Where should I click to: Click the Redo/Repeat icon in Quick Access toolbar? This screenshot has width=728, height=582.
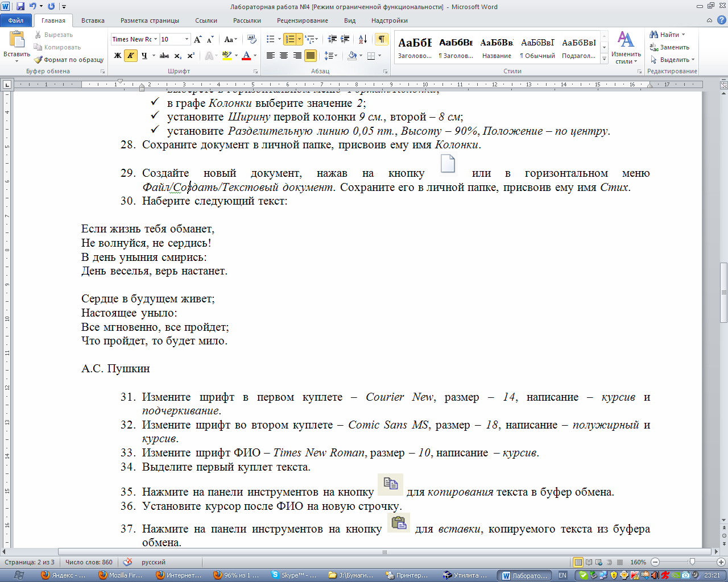point(51,6)
